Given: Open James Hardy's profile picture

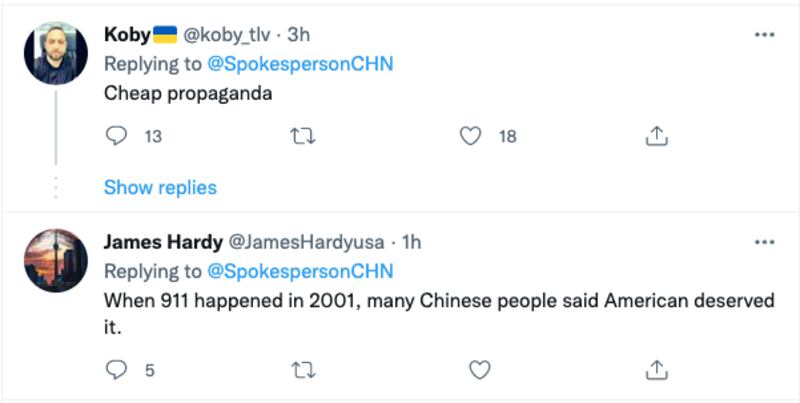Looking at the screenshot, I should coord(55,260).
